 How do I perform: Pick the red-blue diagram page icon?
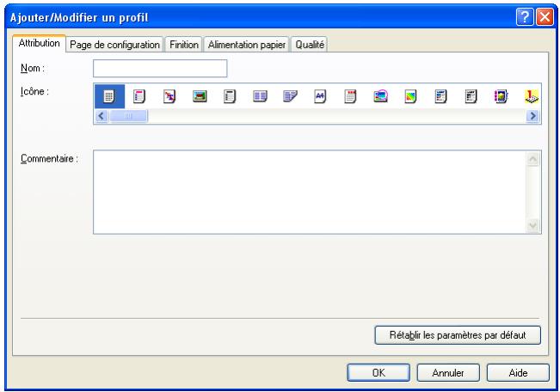point(169,96)
